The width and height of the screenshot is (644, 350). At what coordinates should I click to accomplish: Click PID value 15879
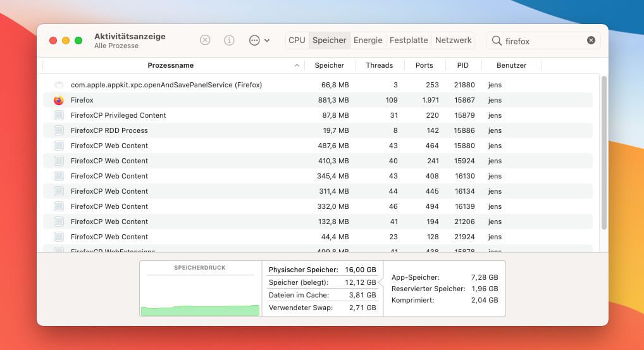pyautogui.click(x=464, y=115)
